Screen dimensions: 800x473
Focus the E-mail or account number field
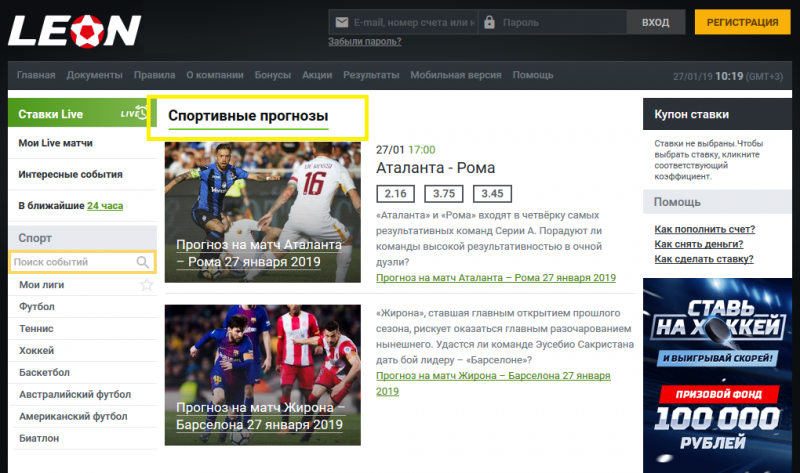(403, 22)
